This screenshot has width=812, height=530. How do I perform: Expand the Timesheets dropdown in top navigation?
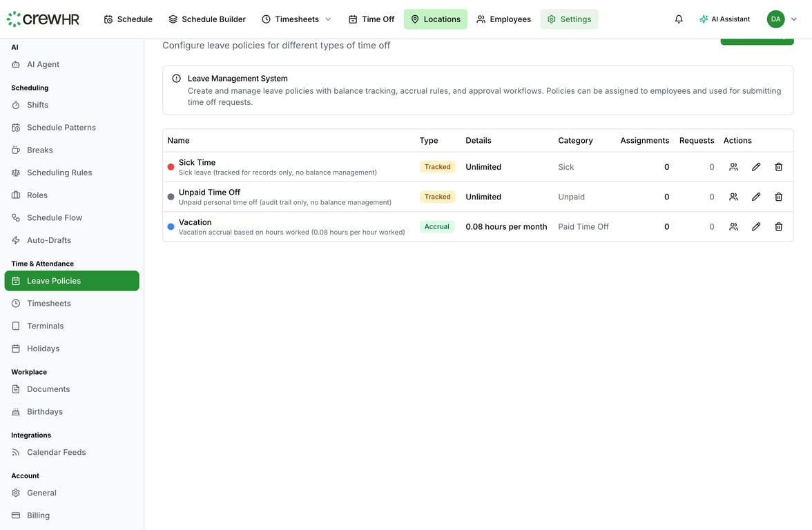[297, 19]
